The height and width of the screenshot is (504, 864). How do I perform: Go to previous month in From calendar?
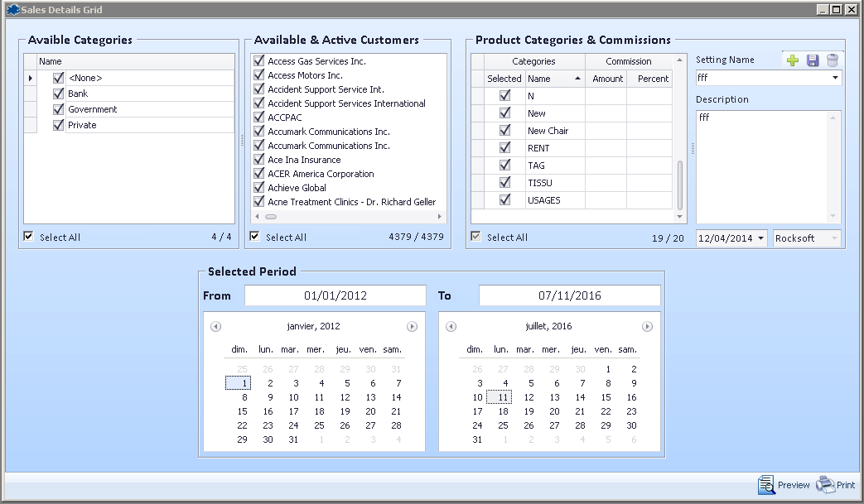216,327
